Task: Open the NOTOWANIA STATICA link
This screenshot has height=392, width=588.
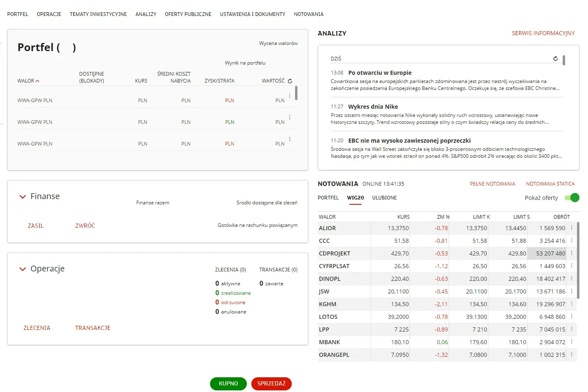Action: click(550, 184)
